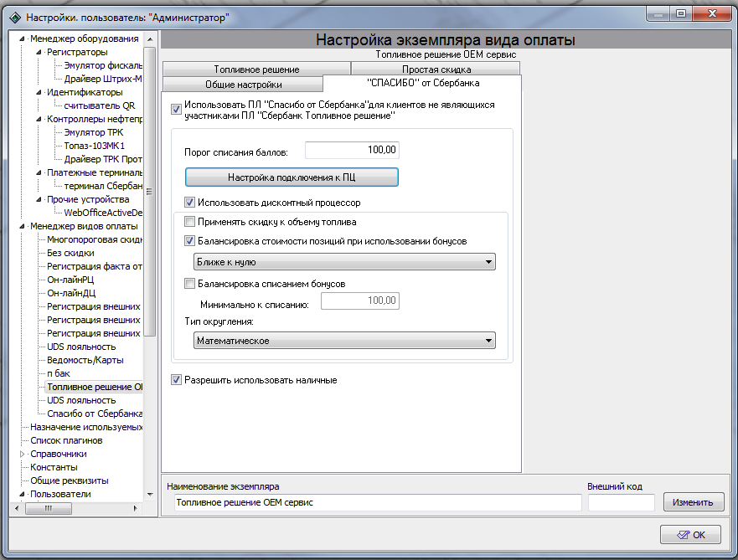Click the tree scroll-right arrow
The width and height of the screenshot is (738, 560).
click(136, 508)
